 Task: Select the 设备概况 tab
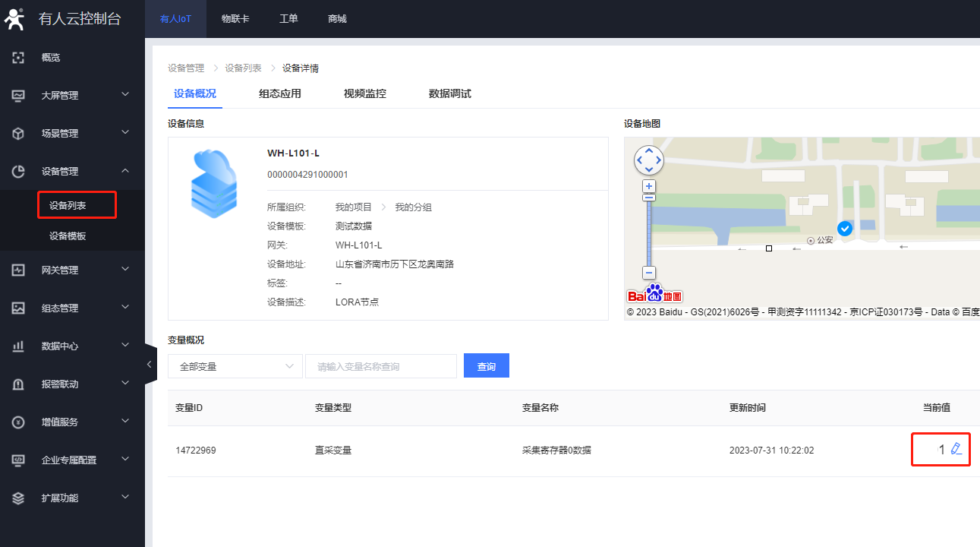(x=194, y=94)
